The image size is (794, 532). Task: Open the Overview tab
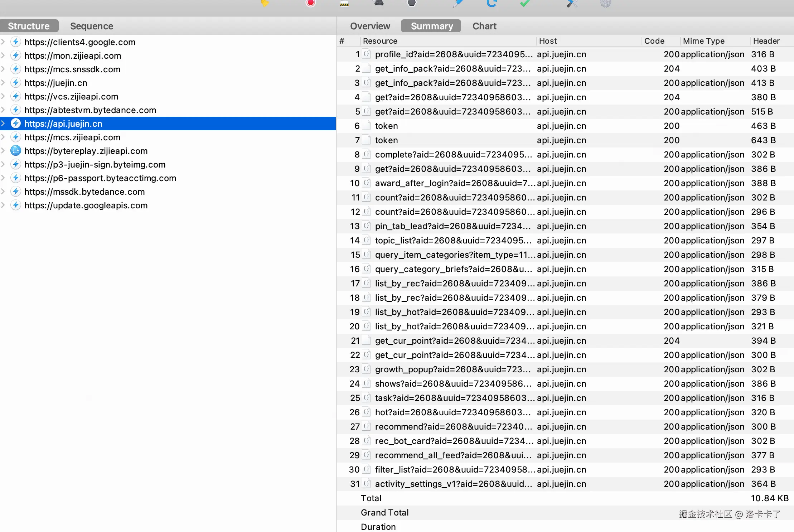point(370,26)
